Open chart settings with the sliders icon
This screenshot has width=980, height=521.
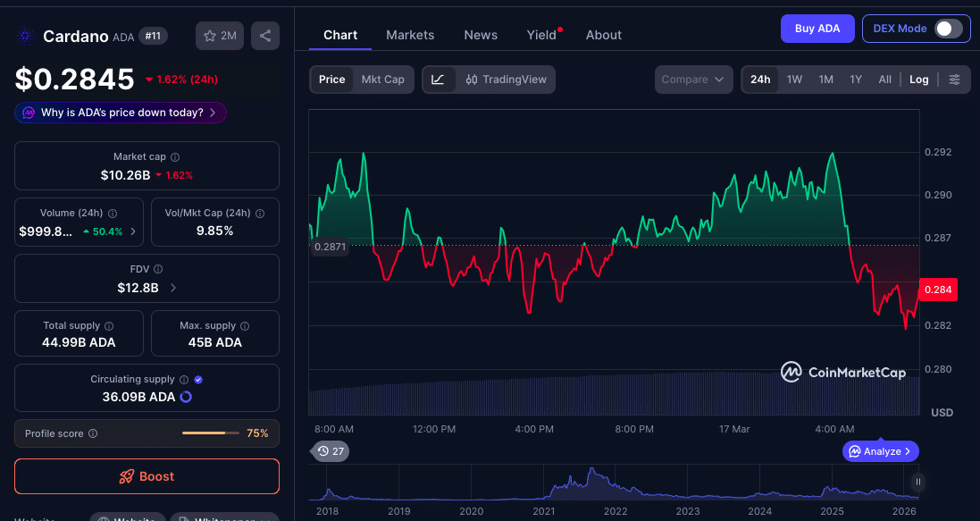[x=955, y=80]
